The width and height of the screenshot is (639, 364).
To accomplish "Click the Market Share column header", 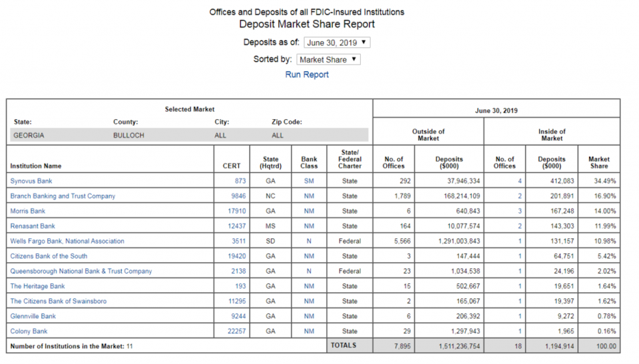I will 599,162.
